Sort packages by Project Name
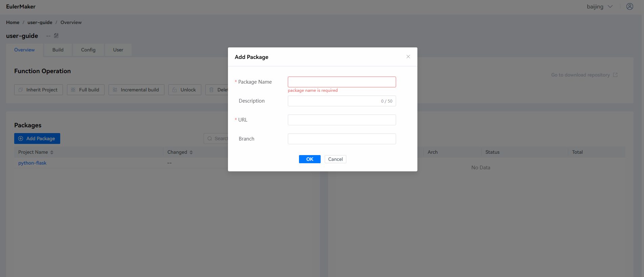644x277 pixels. 52,152
